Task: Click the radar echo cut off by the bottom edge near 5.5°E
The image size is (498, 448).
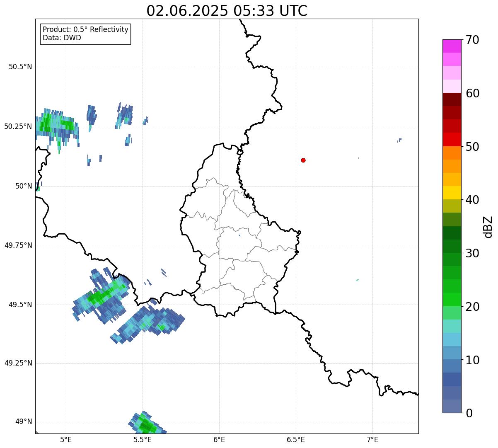Action: [147, 424]
